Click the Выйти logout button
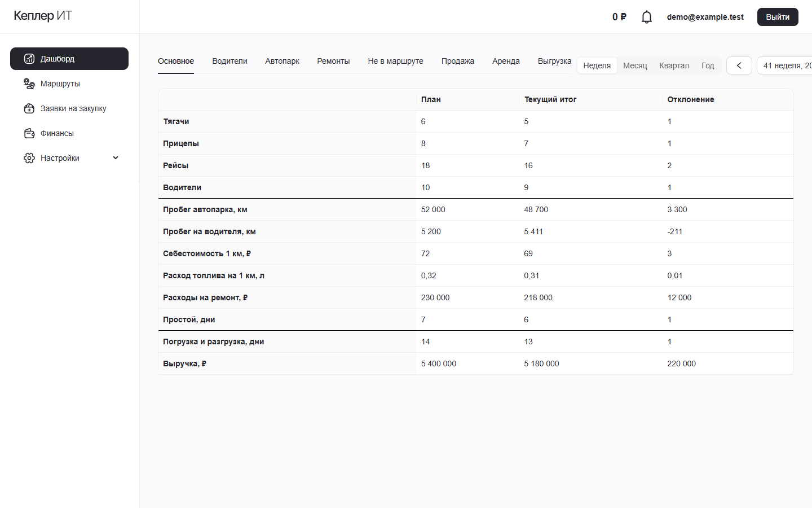This screenshot has width=812, height=508. 778,17
